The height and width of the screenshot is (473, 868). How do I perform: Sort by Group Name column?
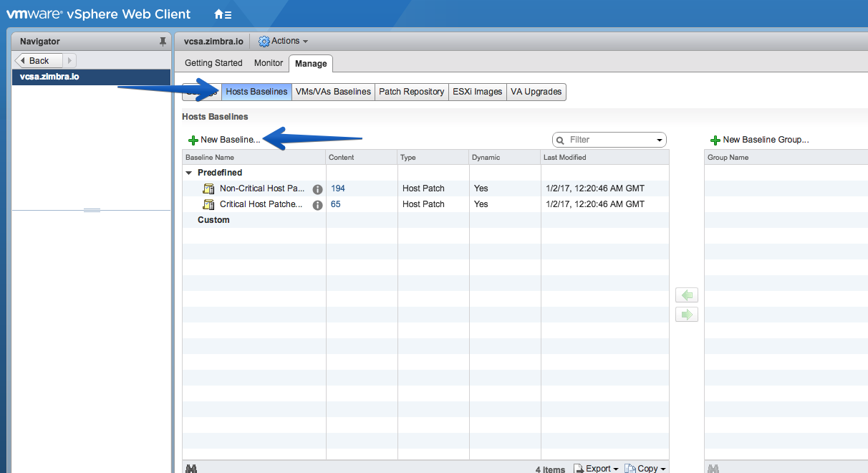tap(786, 157)
